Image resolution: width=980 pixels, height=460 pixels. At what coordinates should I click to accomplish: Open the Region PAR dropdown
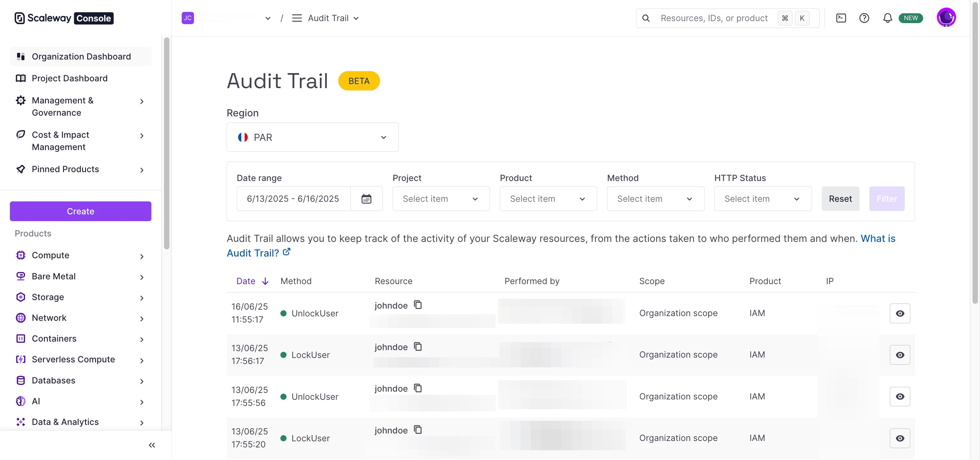(312, 137)
